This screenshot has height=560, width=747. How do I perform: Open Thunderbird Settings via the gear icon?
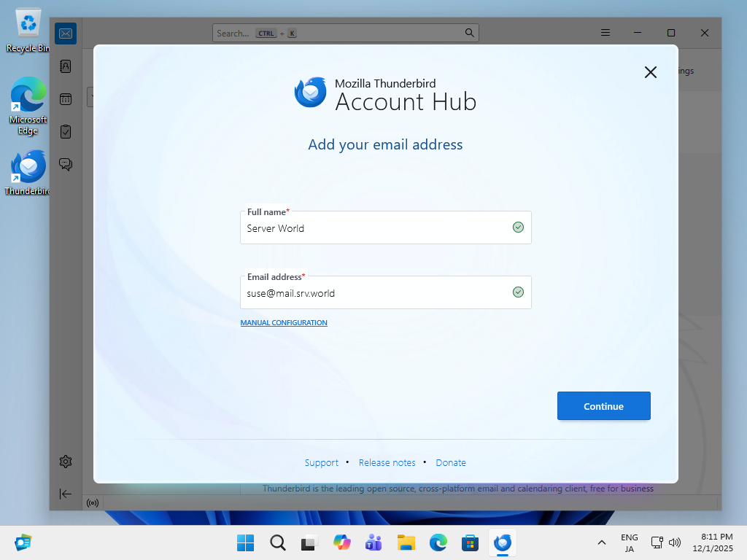point(66,461)
